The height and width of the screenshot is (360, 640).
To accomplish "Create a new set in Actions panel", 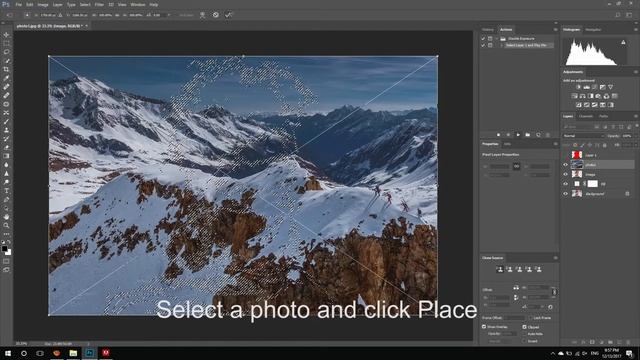I will tap(528, 135).
